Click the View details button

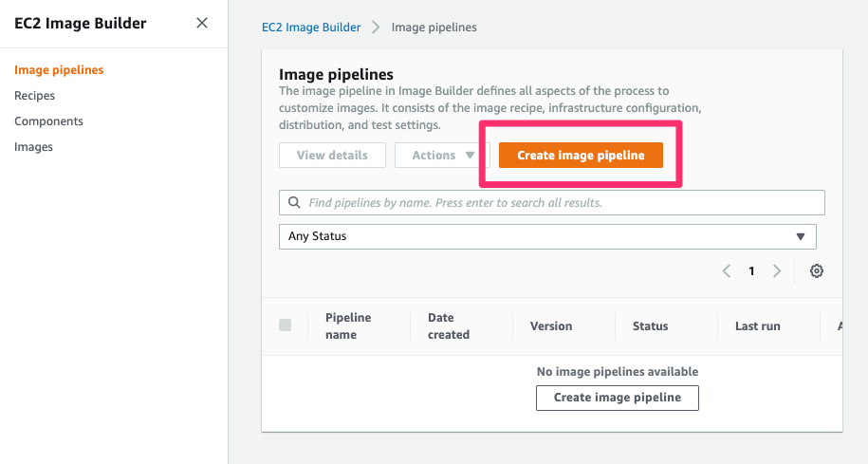pos(332,155)
